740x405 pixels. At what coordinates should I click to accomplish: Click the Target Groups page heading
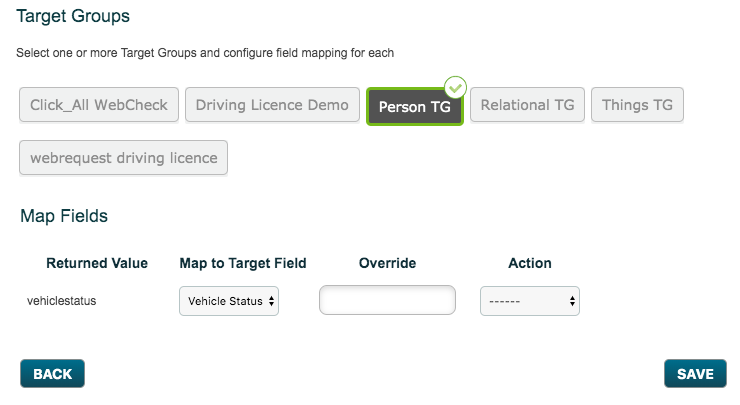[x=73, y=16]
